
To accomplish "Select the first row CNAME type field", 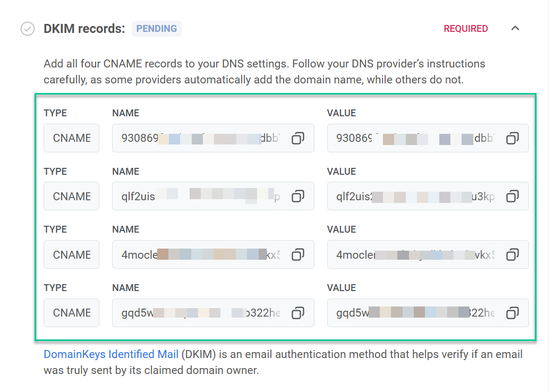I will pyautogui.click(x=72, y=138).
